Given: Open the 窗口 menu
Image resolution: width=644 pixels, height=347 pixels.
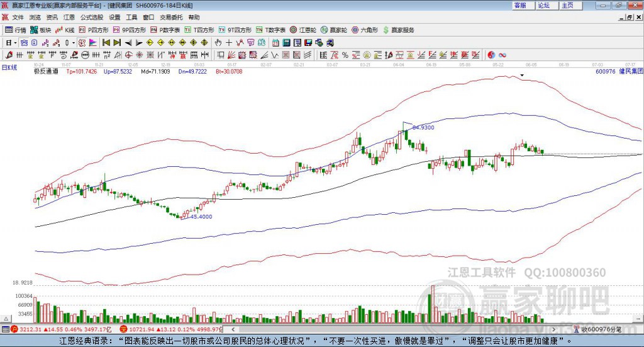Looking at the screenshot, I should [148, 17].
